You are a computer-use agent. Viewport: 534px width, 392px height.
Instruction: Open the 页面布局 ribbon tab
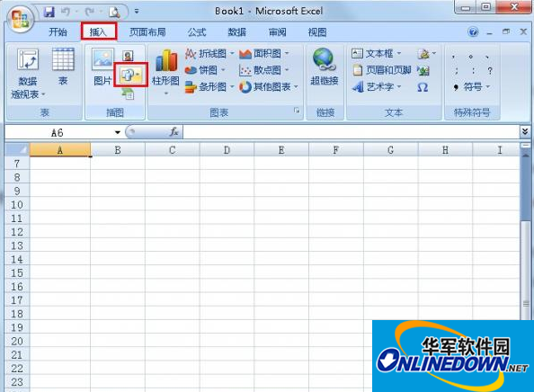(147, 32)
